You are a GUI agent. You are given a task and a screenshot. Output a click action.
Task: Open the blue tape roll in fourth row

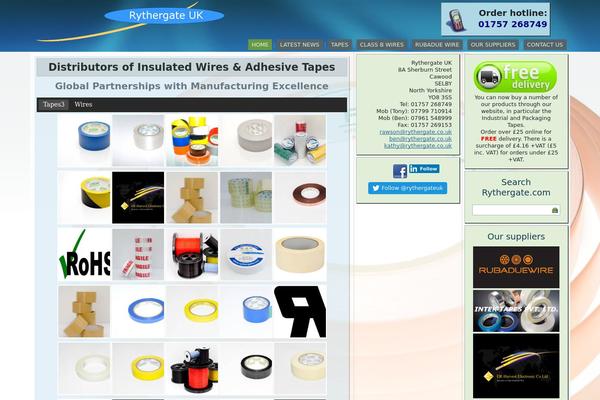tap(246, 312)
